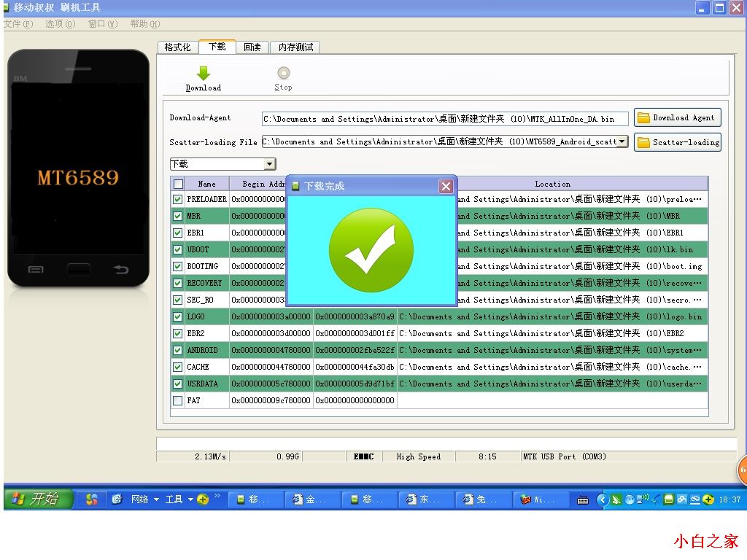Image resolution: width=747 pixels, height=560 pixels.
Task: Click the High Speed status bar entry
Action: pos(418,456)
